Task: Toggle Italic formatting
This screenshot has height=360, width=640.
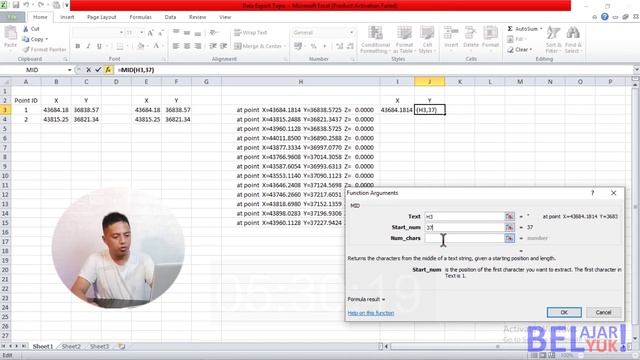Action: tap(88, 46)
